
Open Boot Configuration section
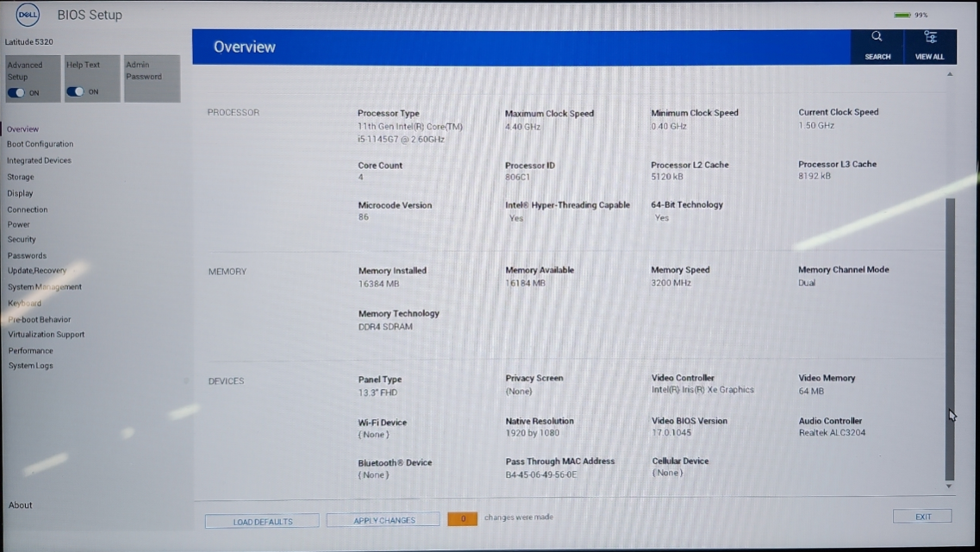[40, 144]
